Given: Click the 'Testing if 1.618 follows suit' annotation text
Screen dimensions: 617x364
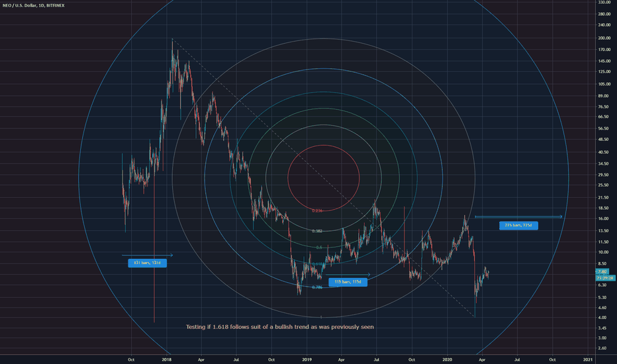Looking at the screenshot, I should pos(280,327).
